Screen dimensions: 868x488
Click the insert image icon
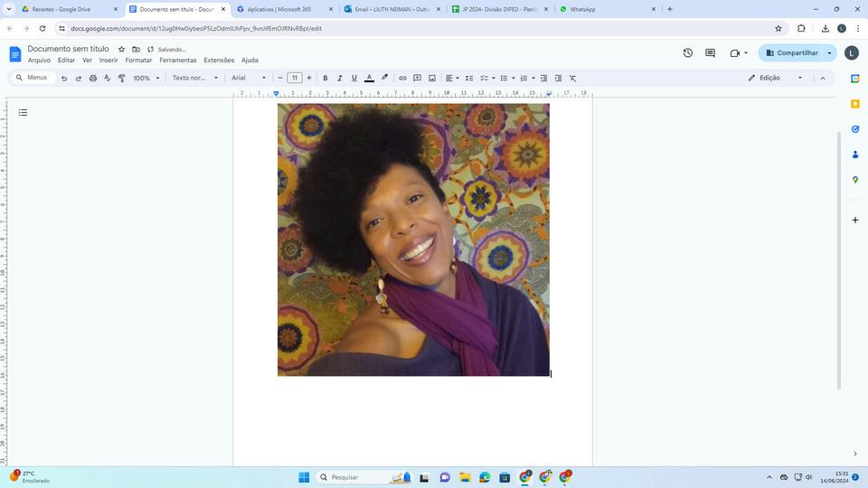pyautogui.click(x=431, y=78)
